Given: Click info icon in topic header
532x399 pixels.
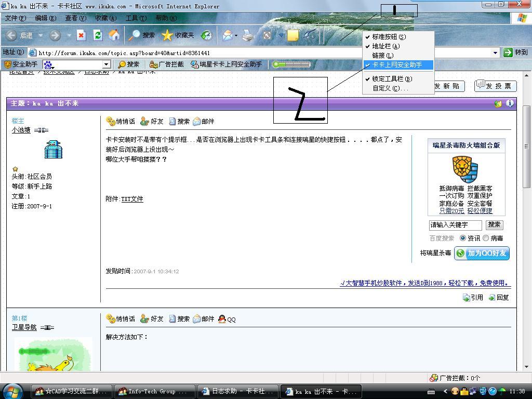Looking at the screenshot, I should [x=510, y=103].
